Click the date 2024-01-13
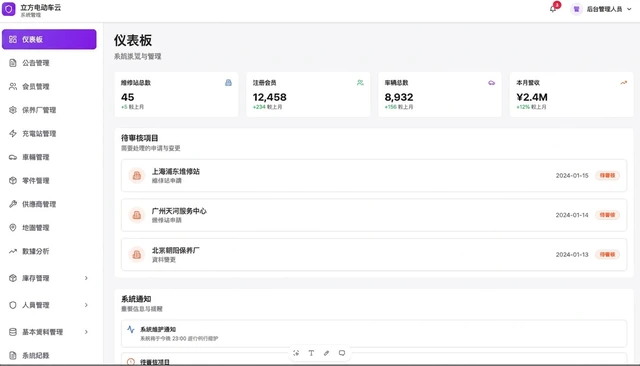This screenshot has height=366, width=640. coord(572,255)
